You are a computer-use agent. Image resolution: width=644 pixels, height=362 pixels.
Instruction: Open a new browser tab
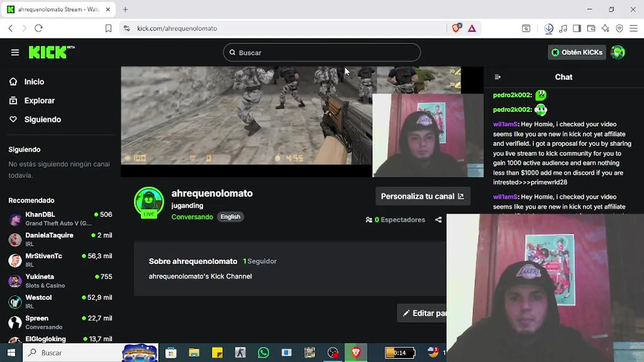pos(125,9)
